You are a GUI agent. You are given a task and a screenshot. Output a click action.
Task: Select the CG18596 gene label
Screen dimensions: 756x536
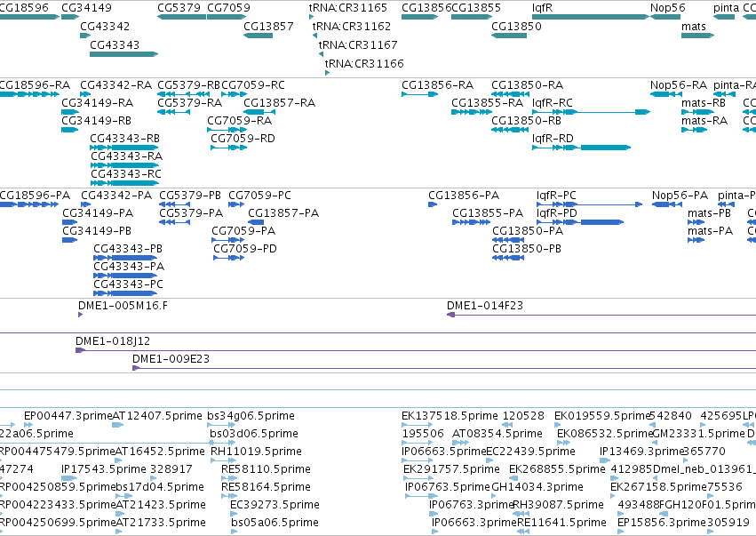(24, 8)
